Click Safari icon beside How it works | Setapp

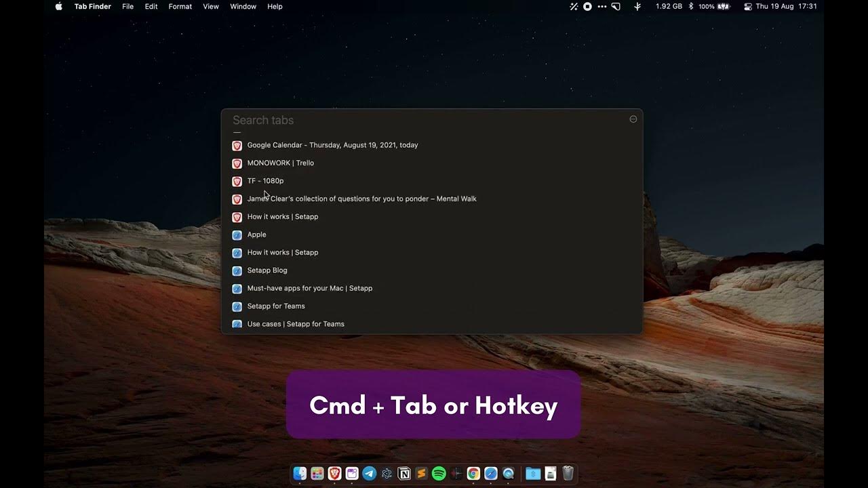tap(237, 253)
